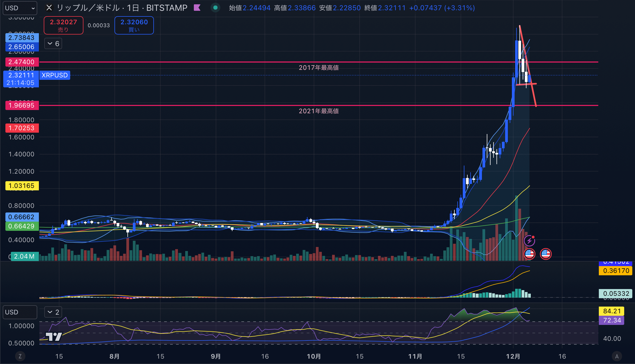Click the 84.21 yellow RSI value label

pos(612,311)
